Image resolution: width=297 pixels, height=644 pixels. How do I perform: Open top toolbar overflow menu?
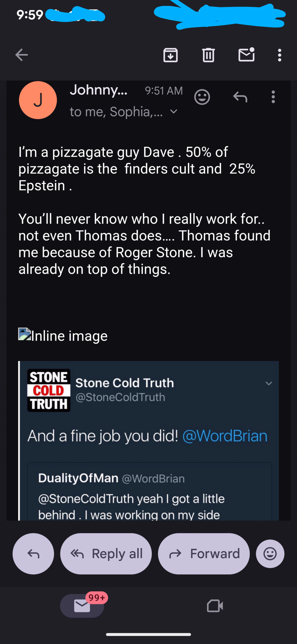(279, 55)
